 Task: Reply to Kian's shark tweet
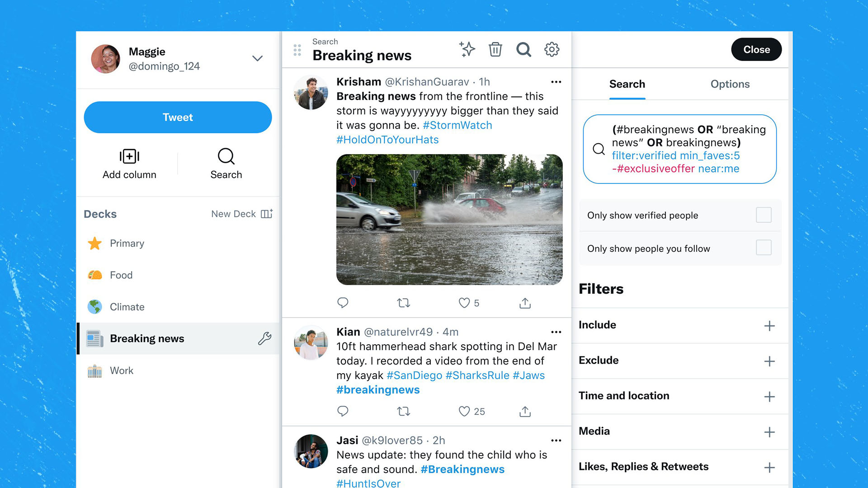pyautogui.click(x=343, y=411)
